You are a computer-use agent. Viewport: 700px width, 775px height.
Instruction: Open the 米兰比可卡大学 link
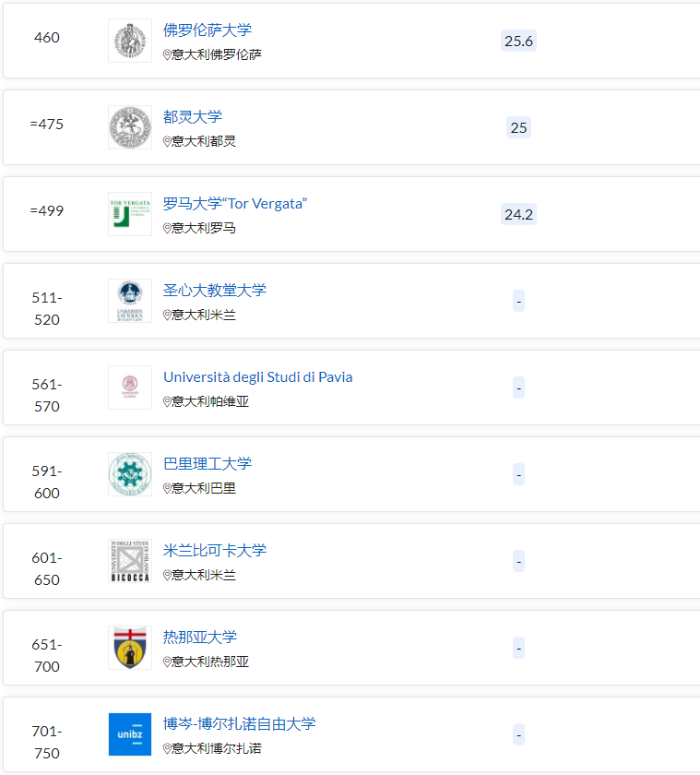point(215,550)
